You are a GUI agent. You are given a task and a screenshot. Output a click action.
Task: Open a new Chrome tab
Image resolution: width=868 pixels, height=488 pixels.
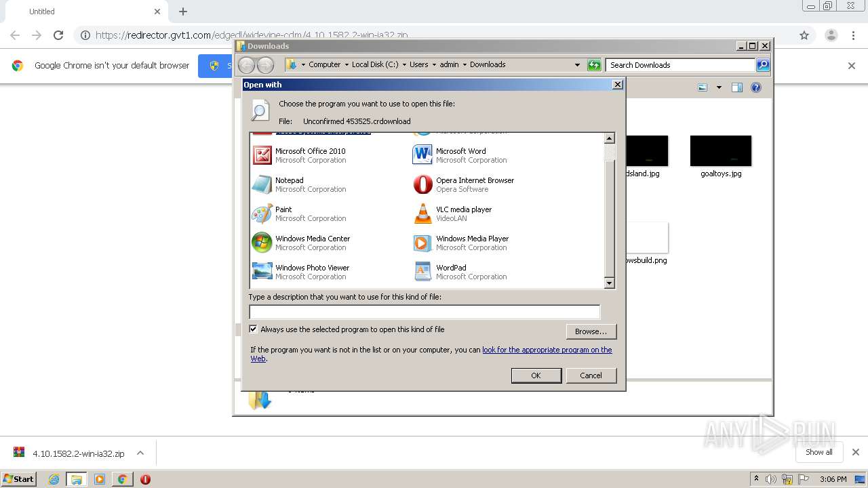click(183, 12)
